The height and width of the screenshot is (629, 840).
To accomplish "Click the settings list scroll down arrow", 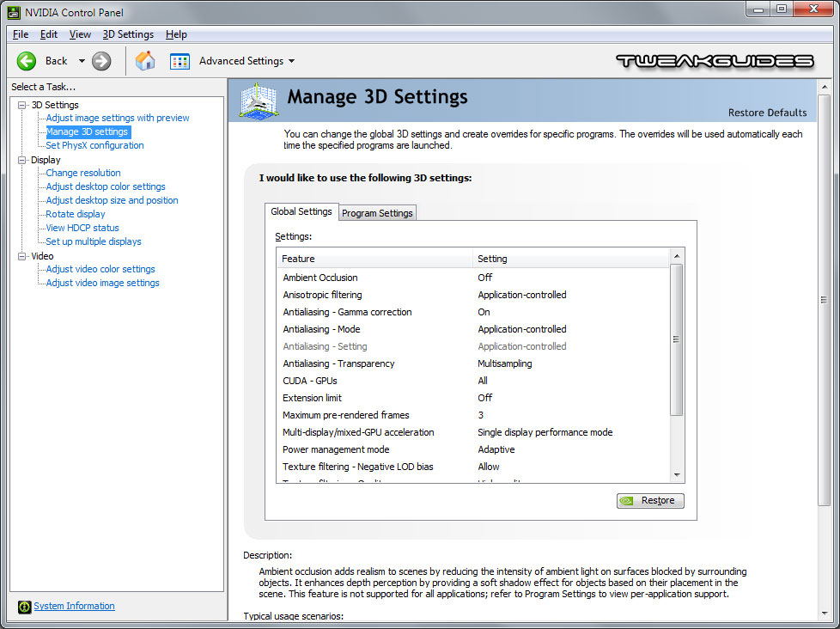I will click(677, 474).
